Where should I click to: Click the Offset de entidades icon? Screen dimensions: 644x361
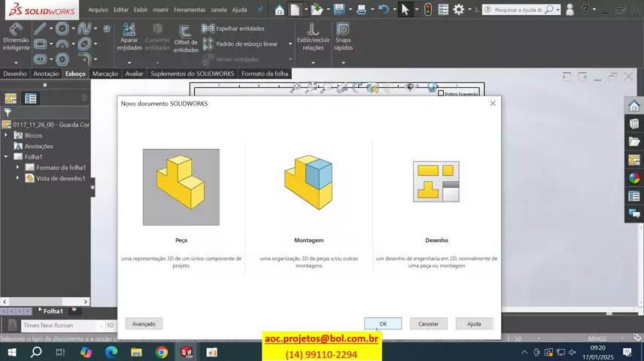pos(186,36)
